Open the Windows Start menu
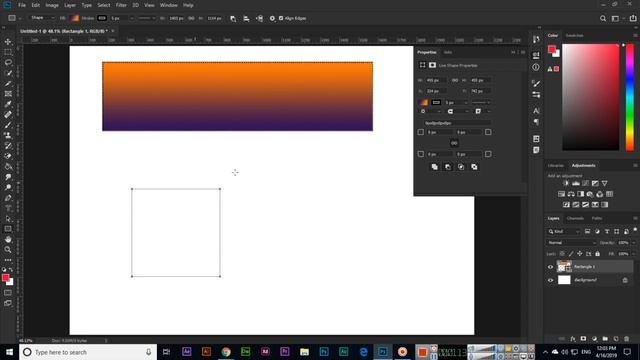 point(9,352)
